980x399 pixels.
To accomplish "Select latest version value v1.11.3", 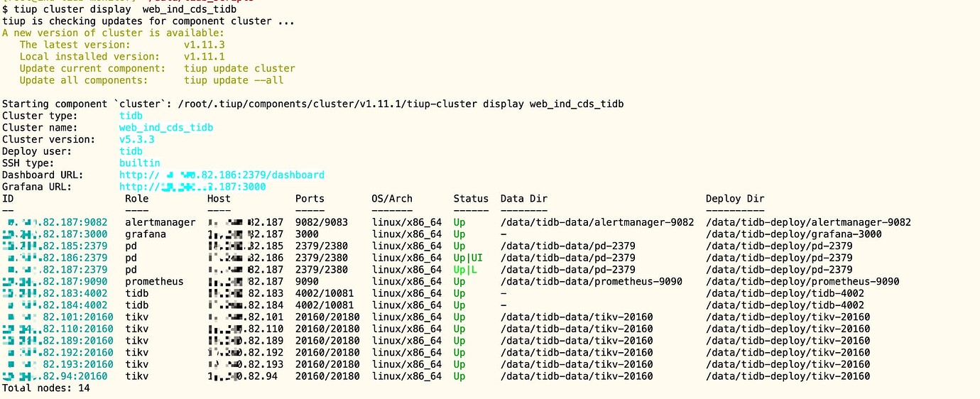I will tap(205, 45).
